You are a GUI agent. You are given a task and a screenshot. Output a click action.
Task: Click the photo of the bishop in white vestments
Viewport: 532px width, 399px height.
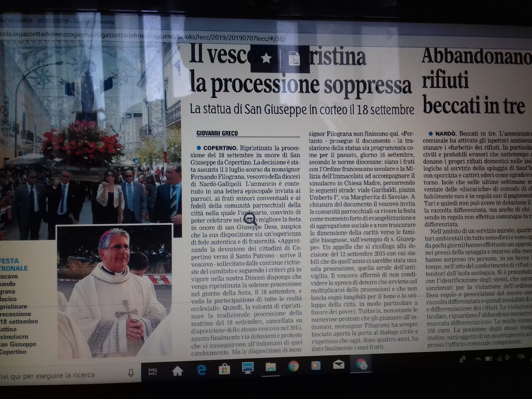click(115, 292)
